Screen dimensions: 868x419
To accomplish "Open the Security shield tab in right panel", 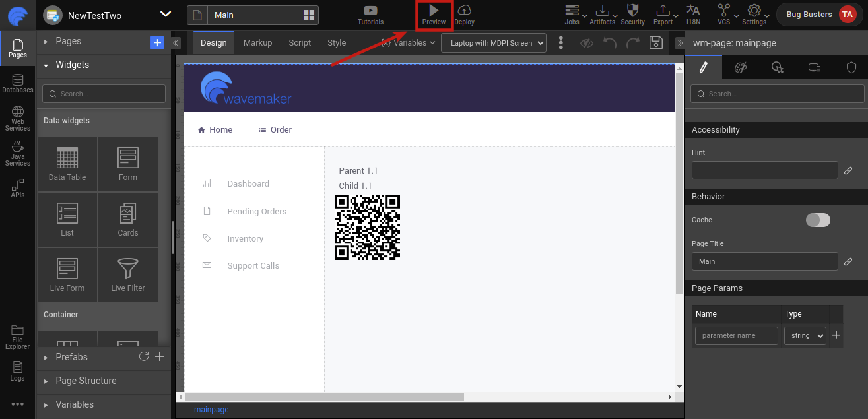I will pos(851,67).
